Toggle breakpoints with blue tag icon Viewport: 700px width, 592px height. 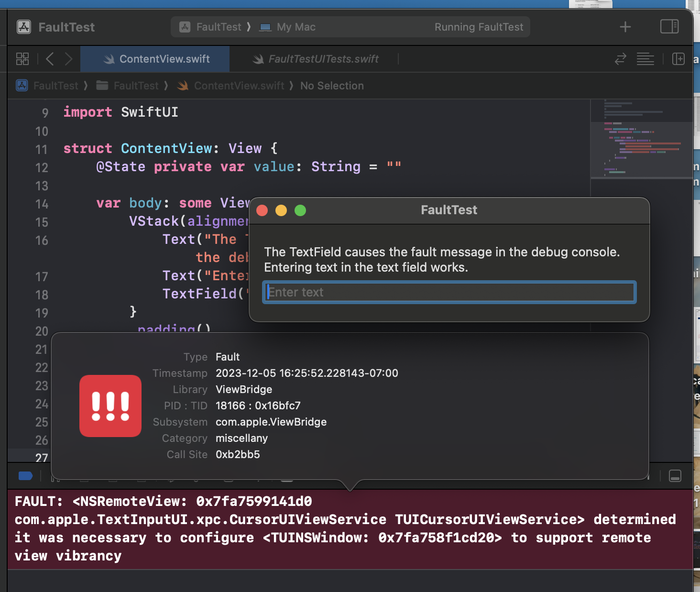pyautogui.click(x=25, y=476)
